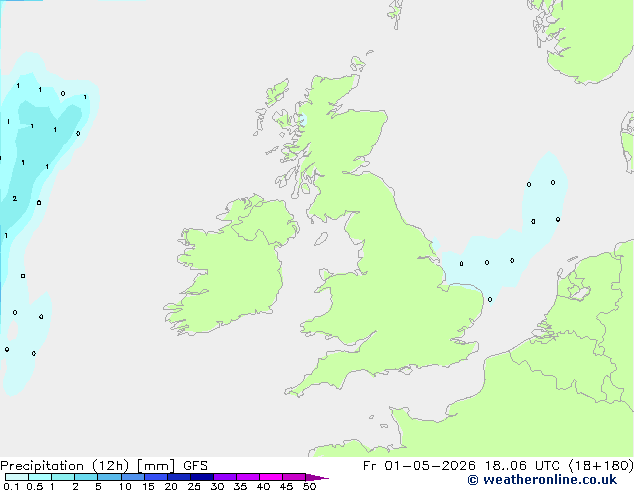The width and height of the screenshot is (634, 490).
Task: Pick the 15–20 mm blue legend swatch
Action: [156, 477]
